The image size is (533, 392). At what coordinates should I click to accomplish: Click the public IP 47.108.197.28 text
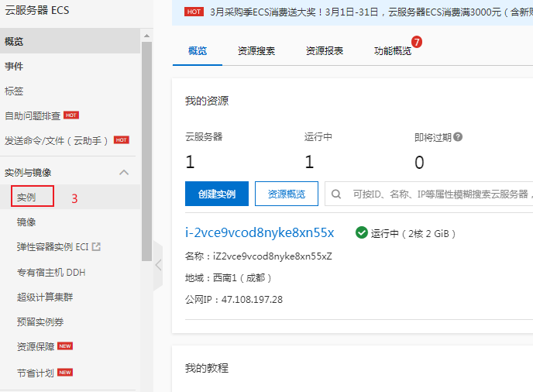[x=252, y=300]
